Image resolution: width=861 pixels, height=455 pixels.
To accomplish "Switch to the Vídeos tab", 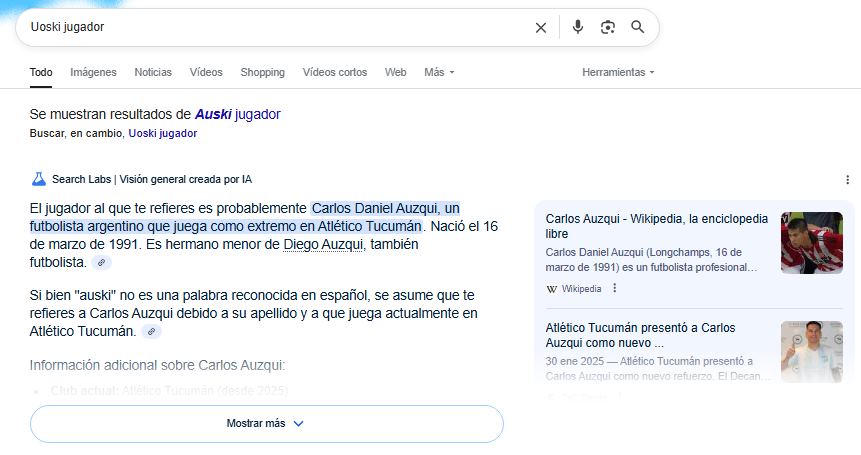I will (206, 72).
